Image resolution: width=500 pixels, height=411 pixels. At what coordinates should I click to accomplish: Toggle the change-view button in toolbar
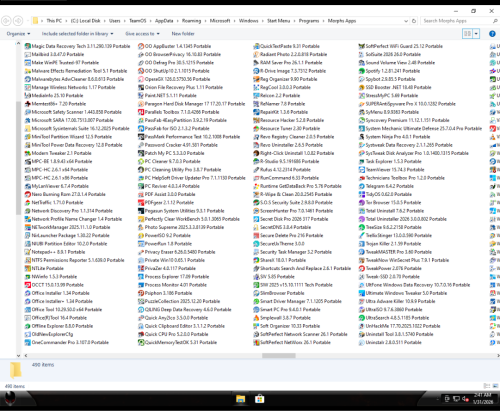(x=468, y=34)
